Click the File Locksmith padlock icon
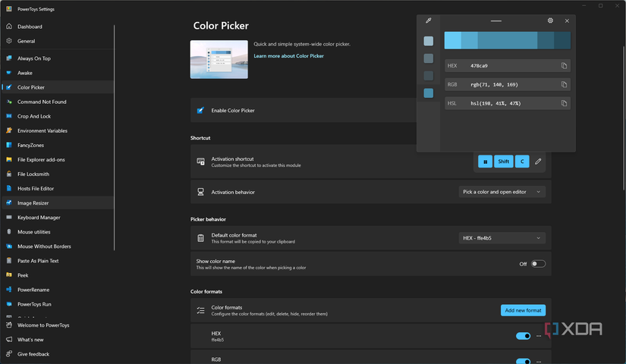This screenshot has width=626, height=364. tap(9, 174)
